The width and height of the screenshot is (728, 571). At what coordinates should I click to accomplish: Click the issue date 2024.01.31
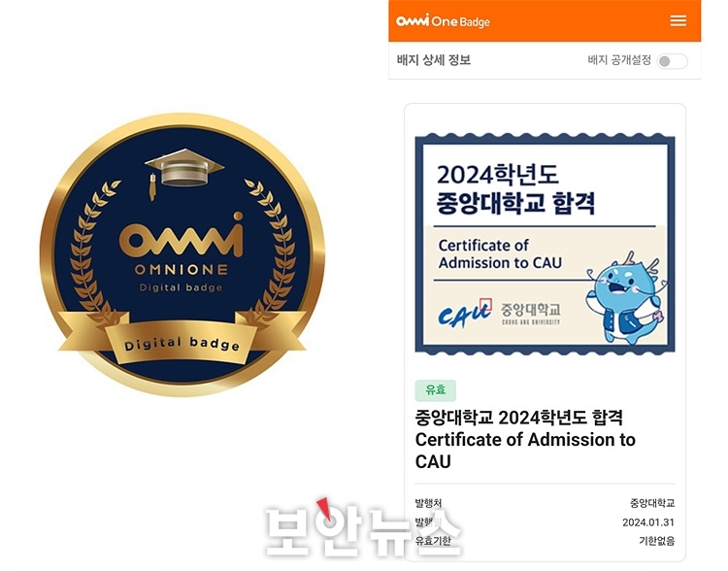pos(648,522)
